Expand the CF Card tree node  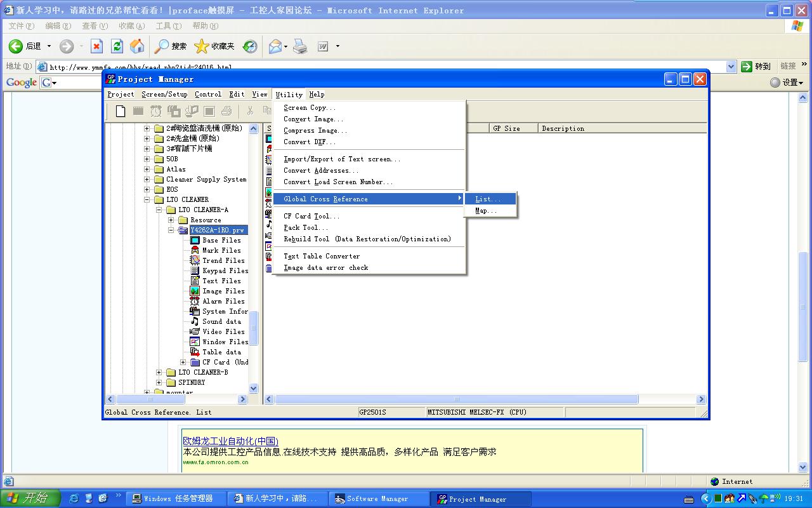[x=183, y=362]
